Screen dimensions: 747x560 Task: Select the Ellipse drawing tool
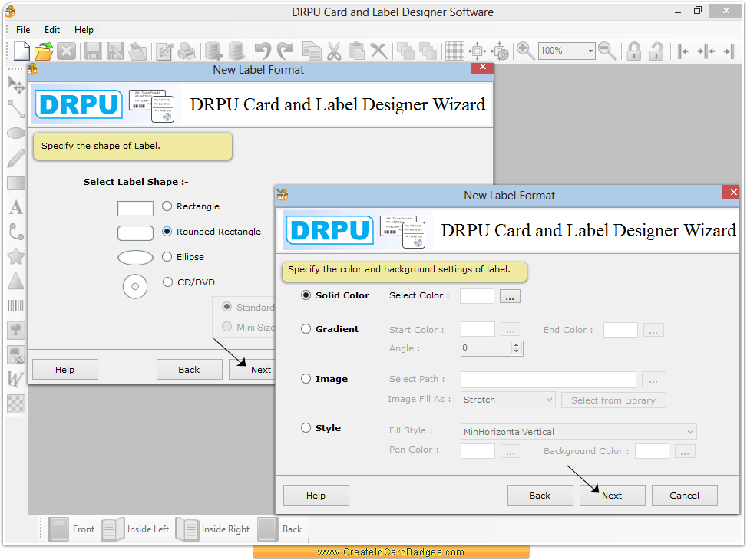(x=16, y=133)
